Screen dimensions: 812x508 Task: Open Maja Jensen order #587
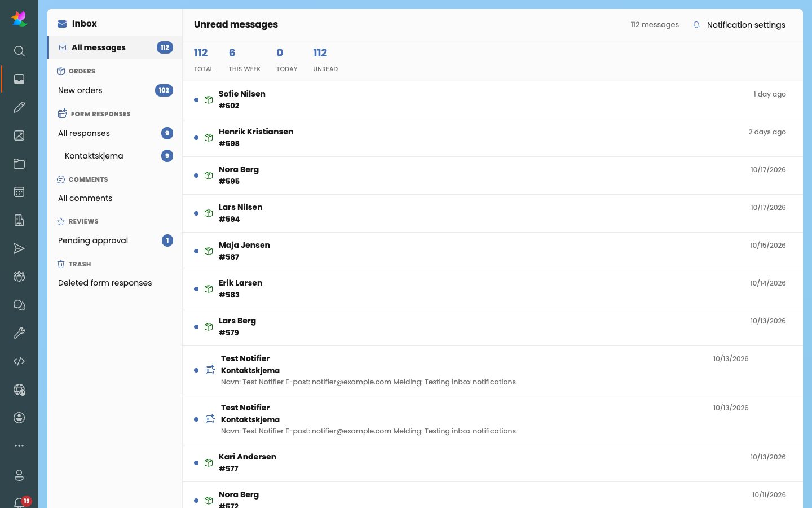[493, 251]
